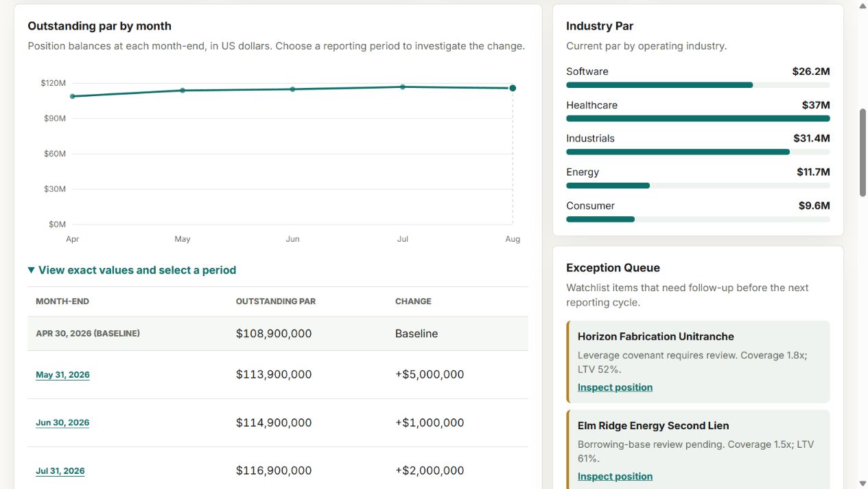Click the $26.2M Software value
The width and height of the screenshot is (868, 489).
coord(811,71)
